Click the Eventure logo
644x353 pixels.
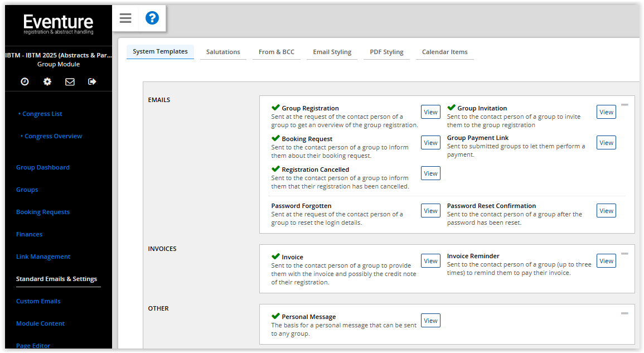click(59, 25)
